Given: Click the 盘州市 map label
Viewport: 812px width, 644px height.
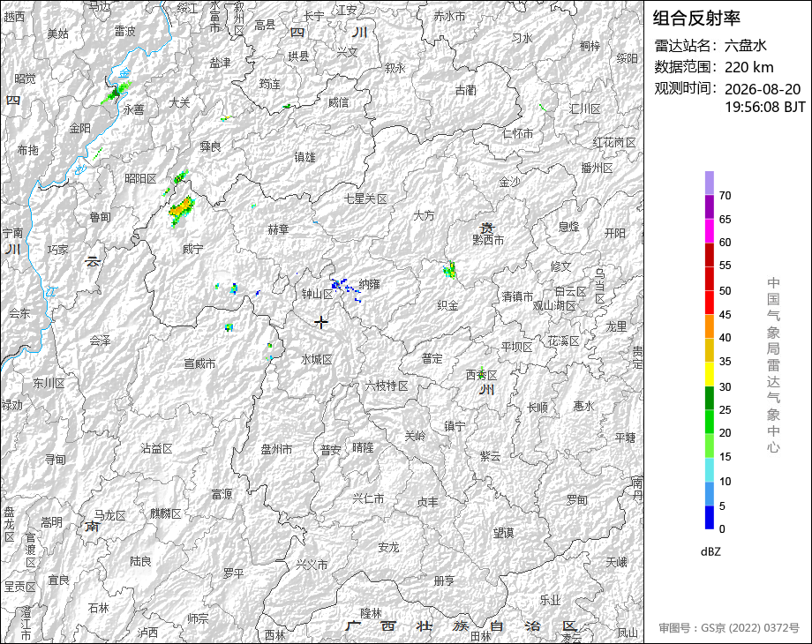Looking at the screenshot, I should tap(276, 449).
